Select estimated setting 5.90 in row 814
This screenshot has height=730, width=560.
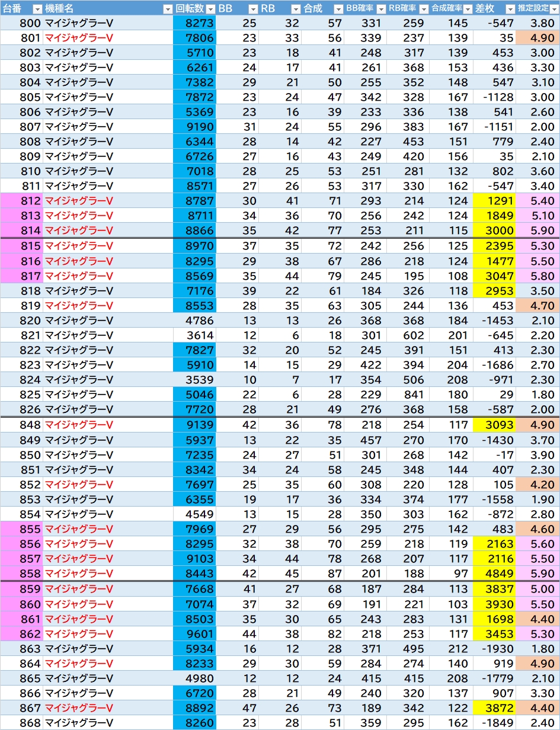[x=537, y=230]
